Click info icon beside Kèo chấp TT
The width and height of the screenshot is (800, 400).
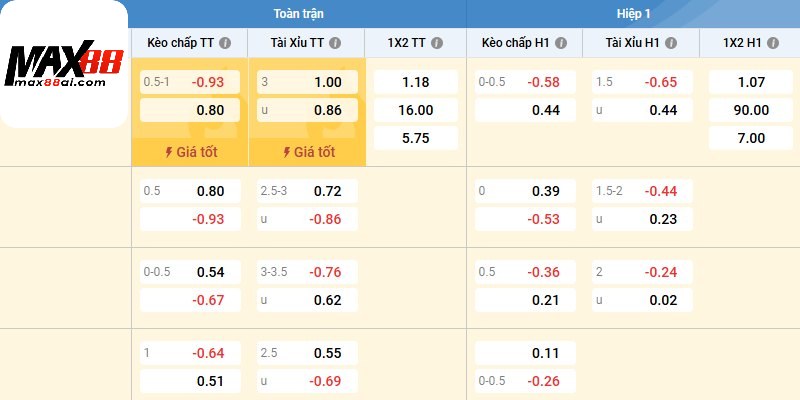pos(225,44)
